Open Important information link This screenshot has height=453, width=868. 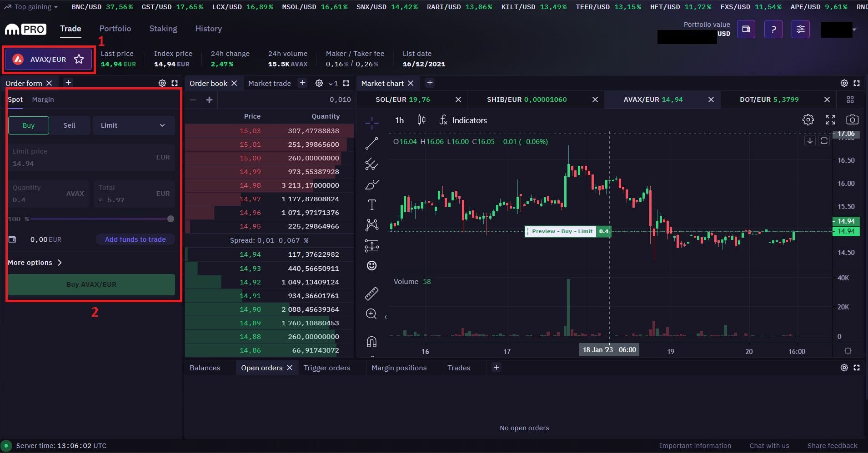(695, 446)
